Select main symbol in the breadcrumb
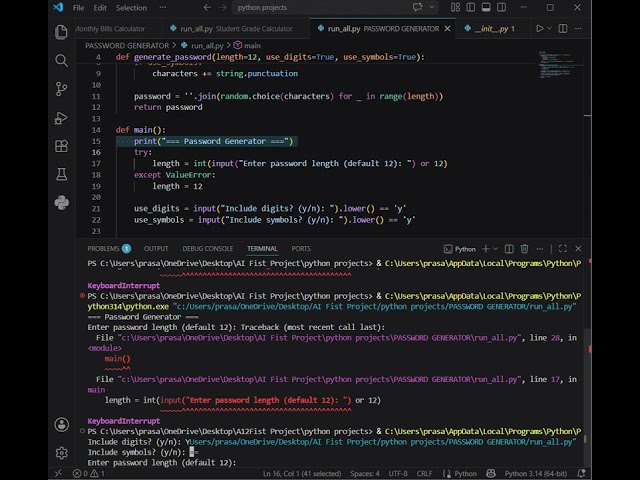Screen dimensions: 640x480 [247, 45]
